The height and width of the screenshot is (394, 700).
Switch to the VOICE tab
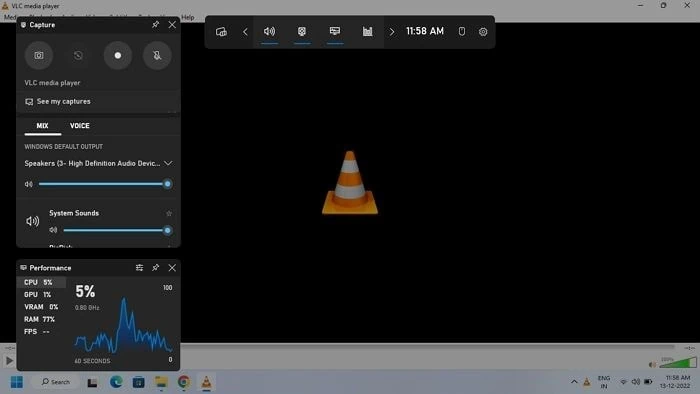point(79,126)
